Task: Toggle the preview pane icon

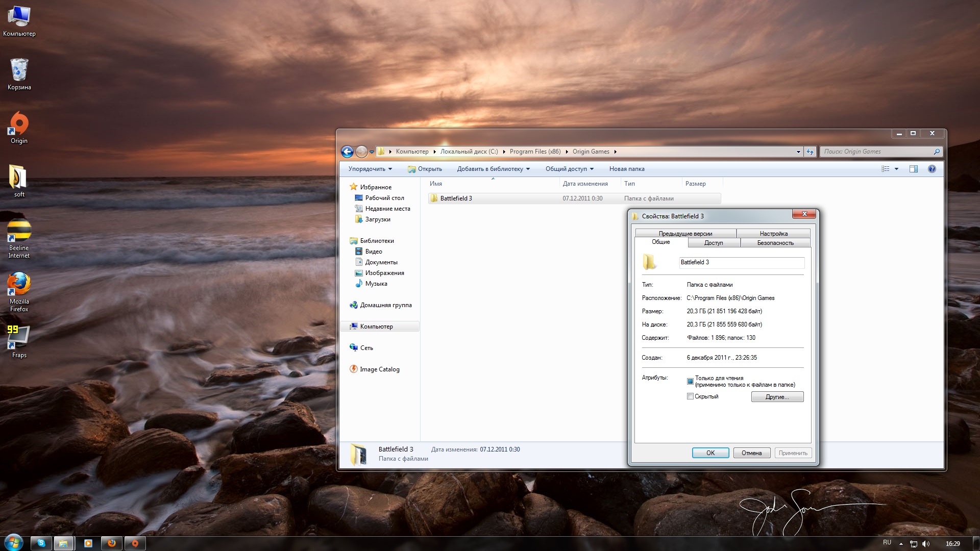Action: [913, 169]
